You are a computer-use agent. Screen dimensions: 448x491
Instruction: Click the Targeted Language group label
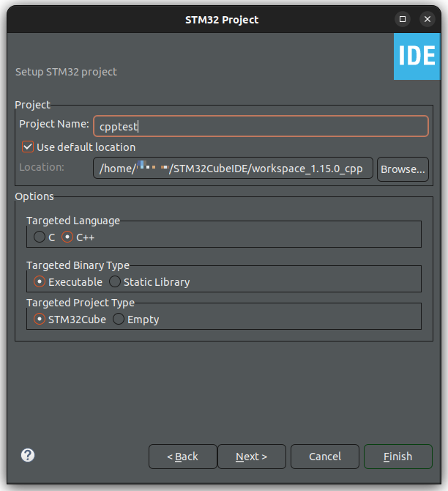tap(73, 221)
